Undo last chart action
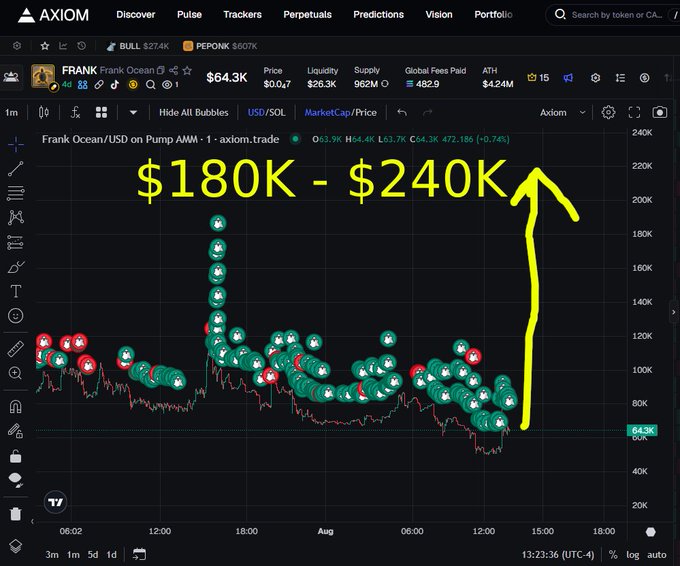This screenshot has height=566, width=680. [402, 113]
